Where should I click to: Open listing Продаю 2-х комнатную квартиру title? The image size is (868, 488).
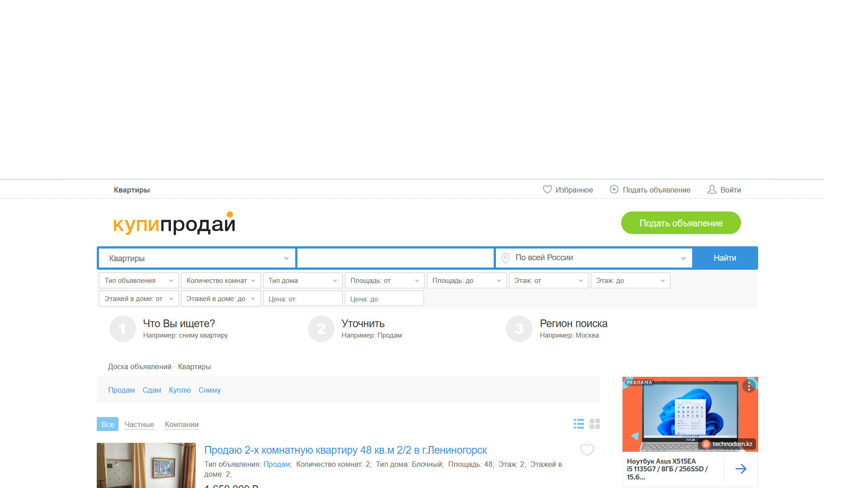click(345, 450)
